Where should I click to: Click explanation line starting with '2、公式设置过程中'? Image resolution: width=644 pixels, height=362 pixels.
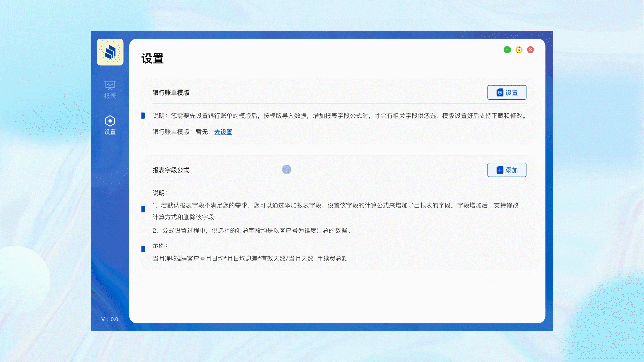tap(252, 231)
